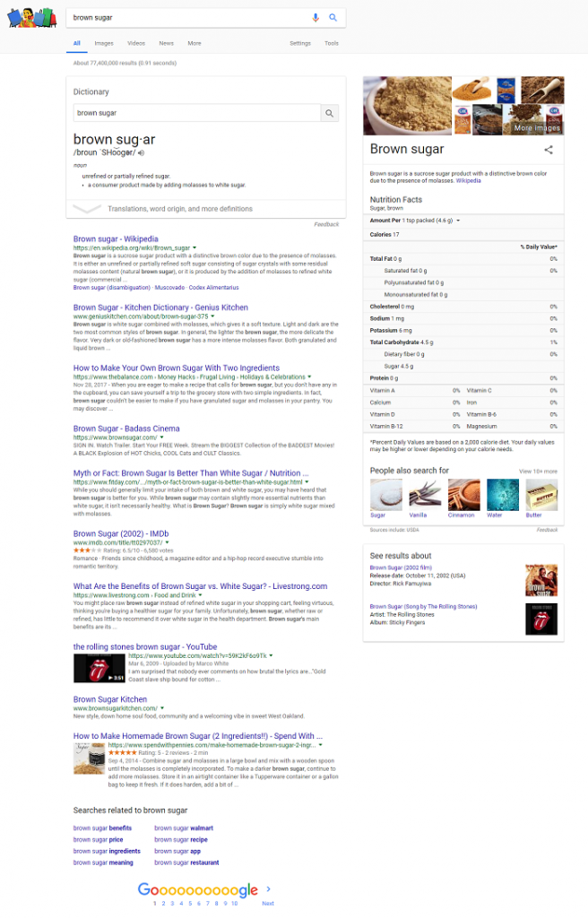Open the search Tools option
This screenshot has width=588, height=918.
click(x=332, y=43)
